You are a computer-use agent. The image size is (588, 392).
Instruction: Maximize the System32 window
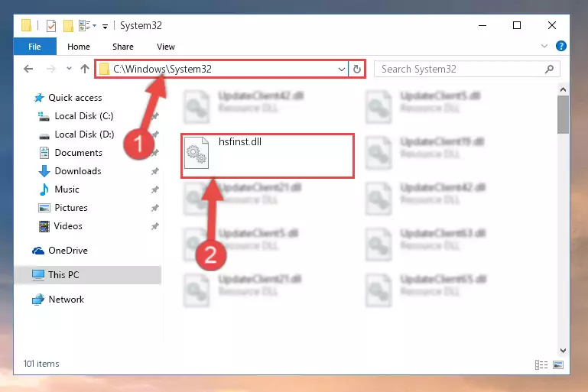517,25
